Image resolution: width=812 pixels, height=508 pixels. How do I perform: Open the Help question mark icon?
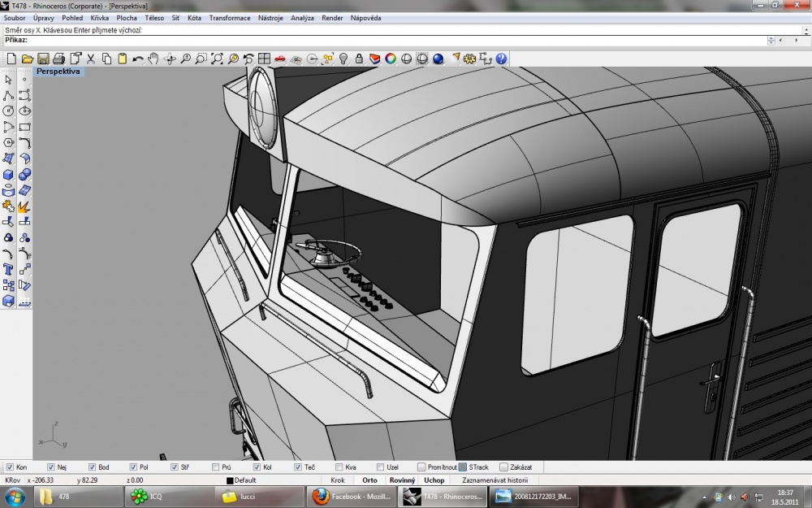501,59
